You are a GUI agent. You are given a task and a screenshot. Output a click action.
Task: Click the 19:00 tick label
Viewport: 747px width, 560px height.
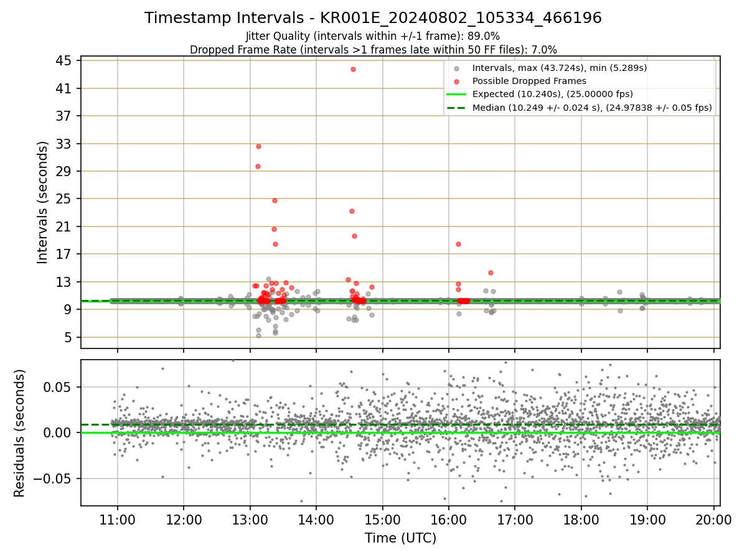pyautogui.click(x=647, y=519)
